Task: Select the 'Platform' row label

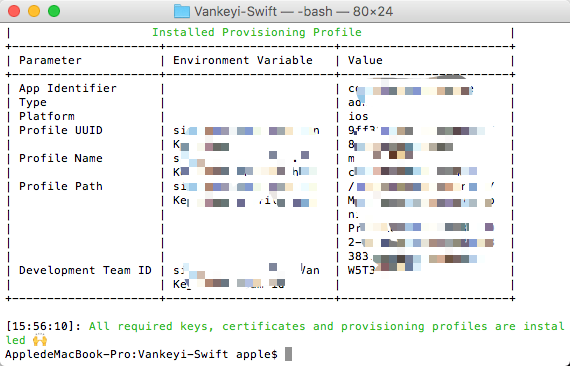Action: [47, 116]
